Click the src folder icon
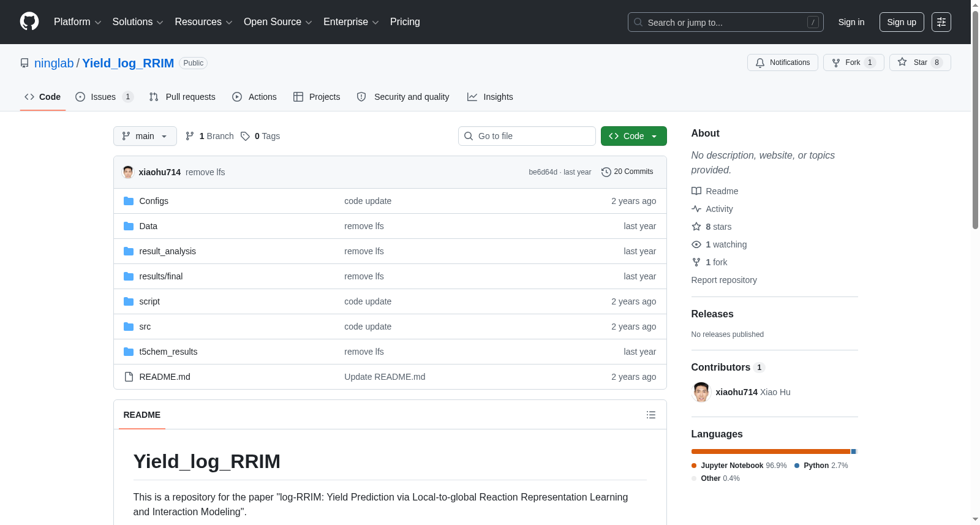Image resolution: width=980 pixels, height=525 pixels. [x=129, y=327]
